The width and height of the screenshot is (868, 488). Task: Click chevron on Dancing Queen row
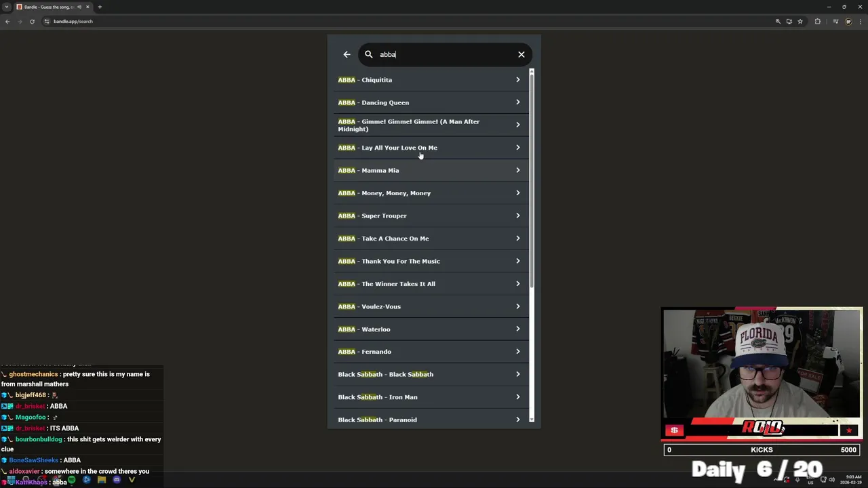coord(517,102)
